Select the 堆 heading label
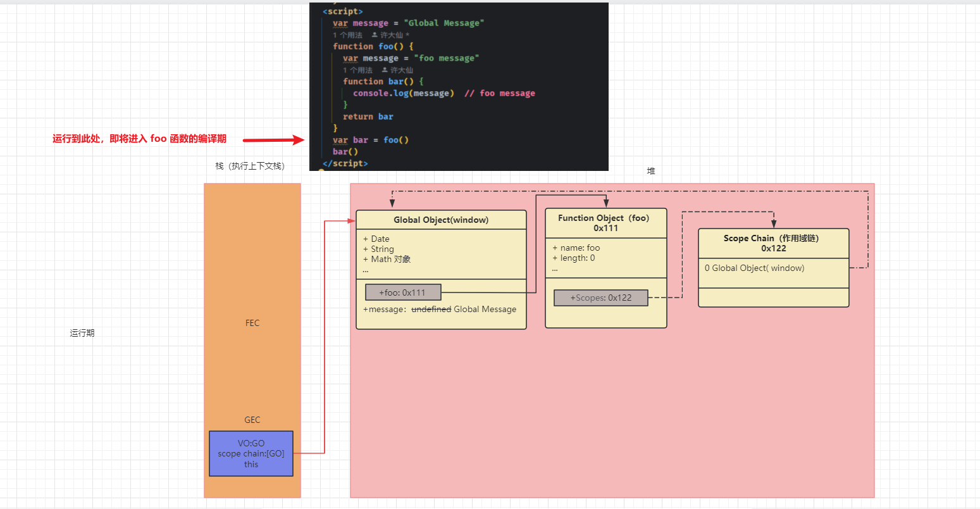 pos(651,171)
